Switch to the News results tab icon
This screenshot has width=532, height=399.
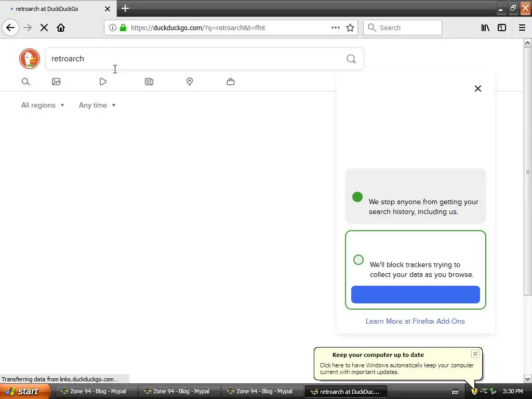pos(149,82)
